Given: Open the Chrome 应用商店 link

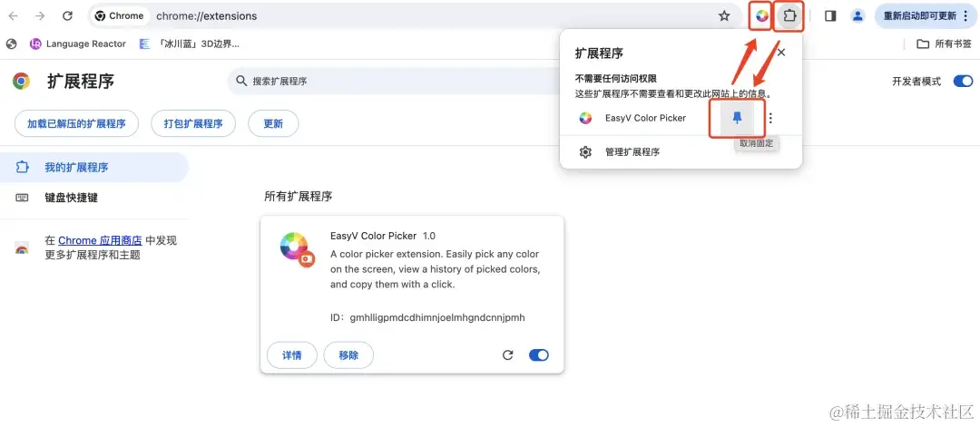Looking at the screenshot, I should point(100,240).
